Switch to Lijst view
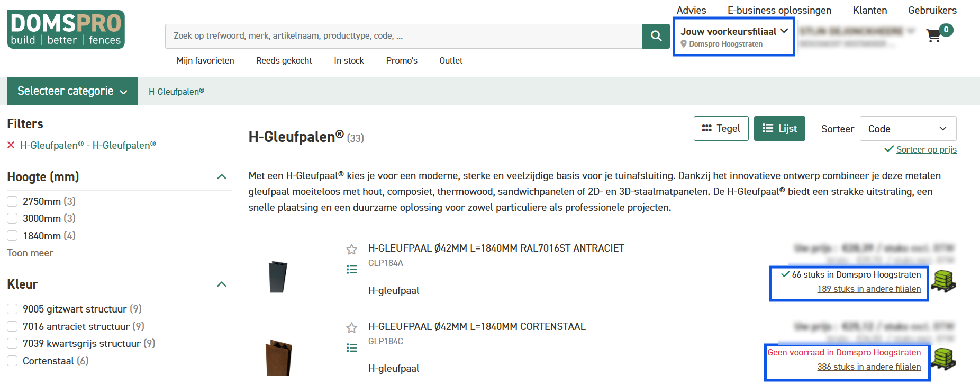This screenshot has width=980, height=392. pyautogui.click(x=779, y=129)
